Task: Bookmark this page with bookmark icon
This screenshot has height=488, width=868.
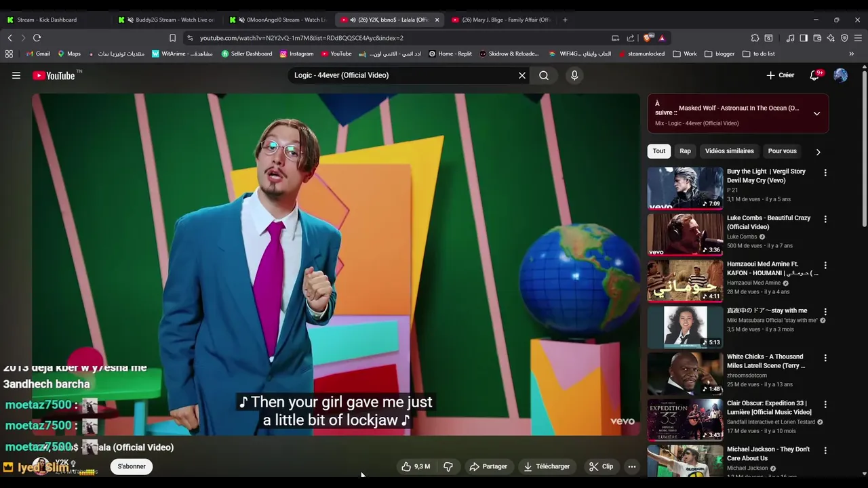Action: [172, 38]
